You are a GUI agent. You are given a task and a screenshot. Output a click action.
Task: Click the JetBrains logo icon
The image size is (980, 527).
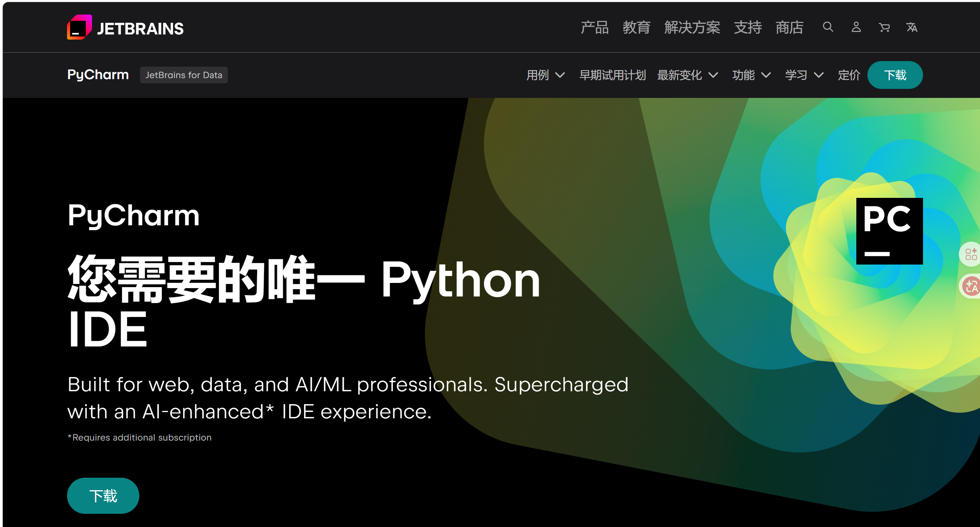79,27
